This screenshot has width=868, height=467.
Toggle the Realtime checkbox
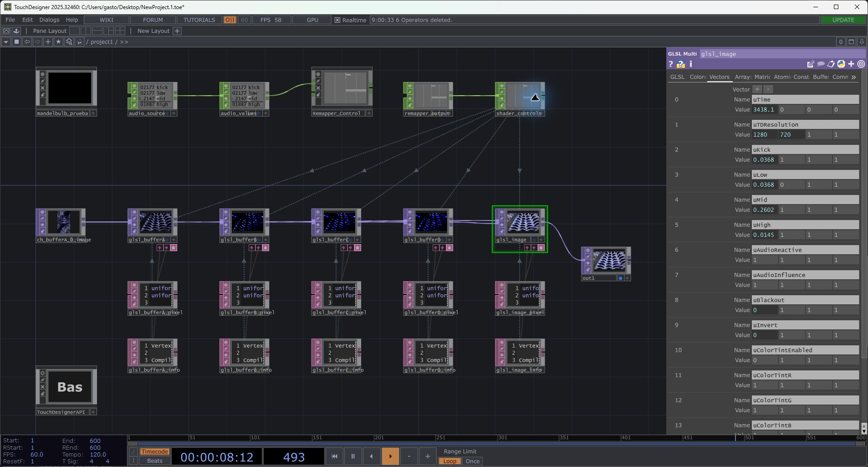337,20
